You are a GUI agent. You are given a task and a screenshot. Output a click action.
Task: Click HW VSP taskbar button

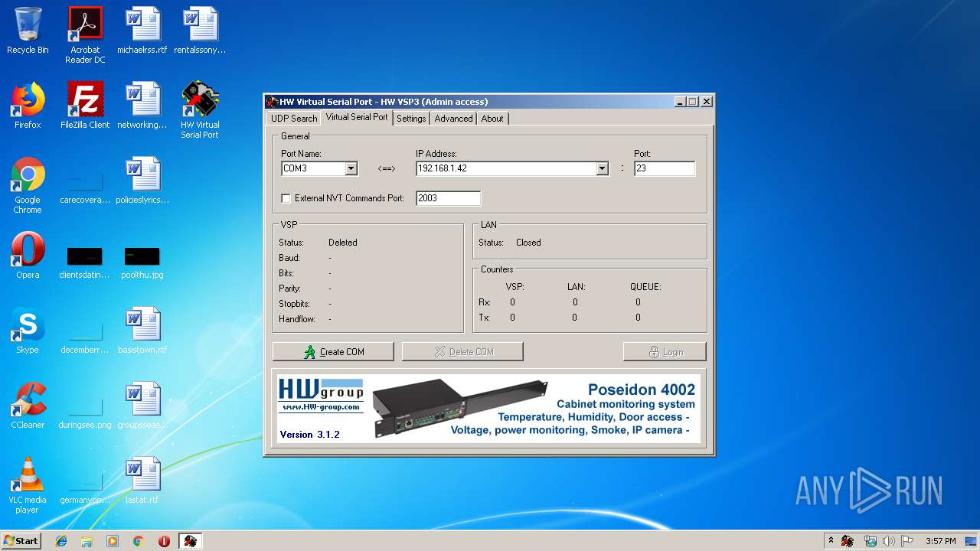[191, 541]
